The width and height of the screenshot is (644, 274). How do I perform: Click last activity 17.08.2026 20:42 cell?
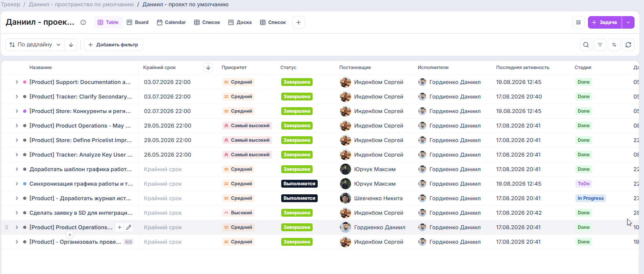[x=518, y=213]
